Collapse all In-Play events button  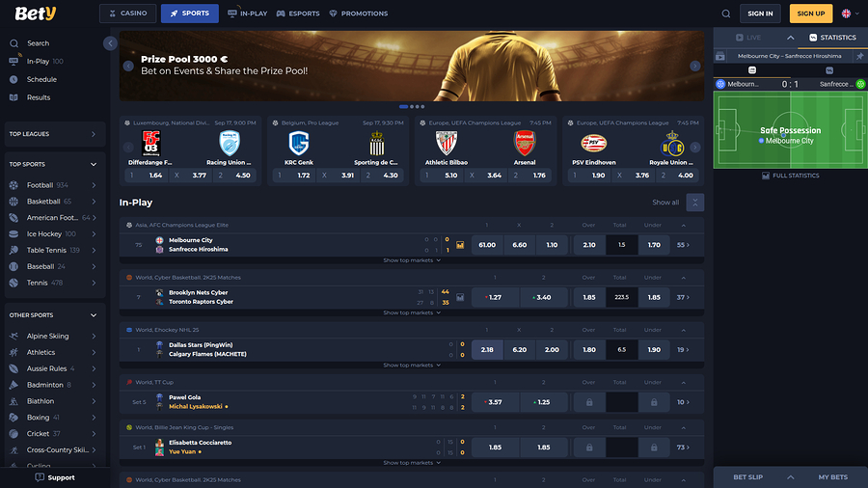[x=694, y=203]
